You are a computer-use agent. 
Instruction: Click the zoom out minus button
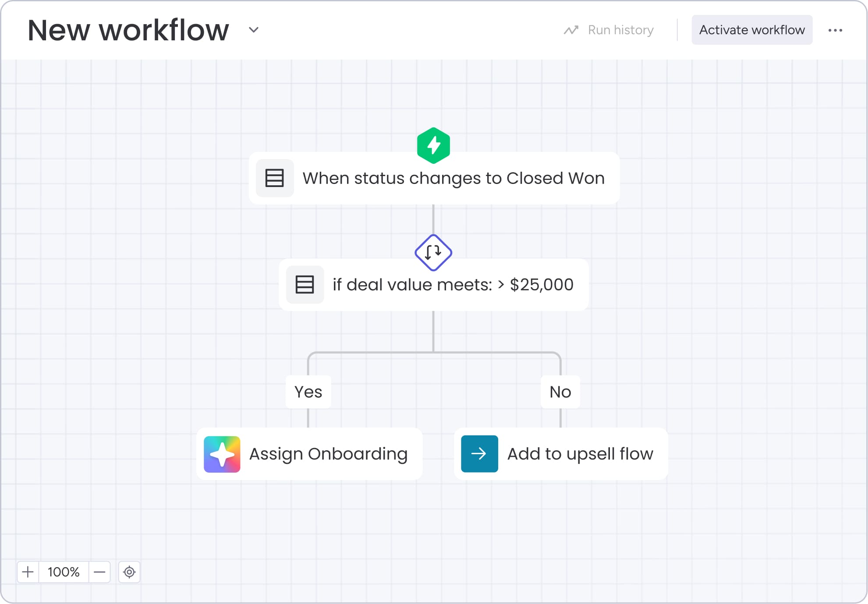coord(99,572)
